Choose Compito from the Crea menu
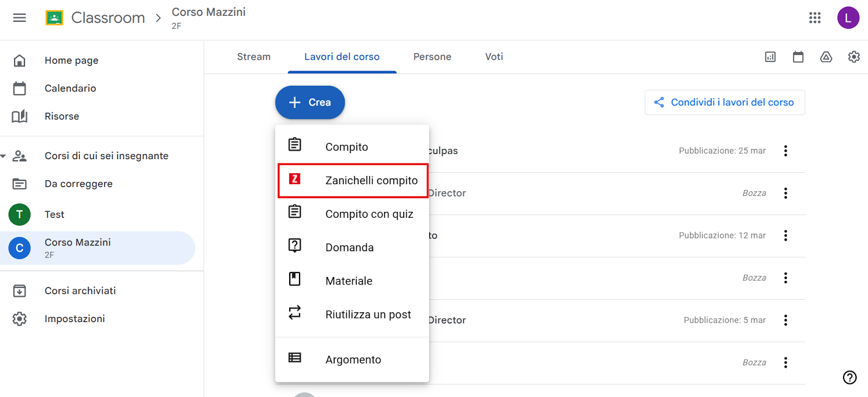Screen dimensions: 868x397 pyautogui.click(x=352, y=147)
